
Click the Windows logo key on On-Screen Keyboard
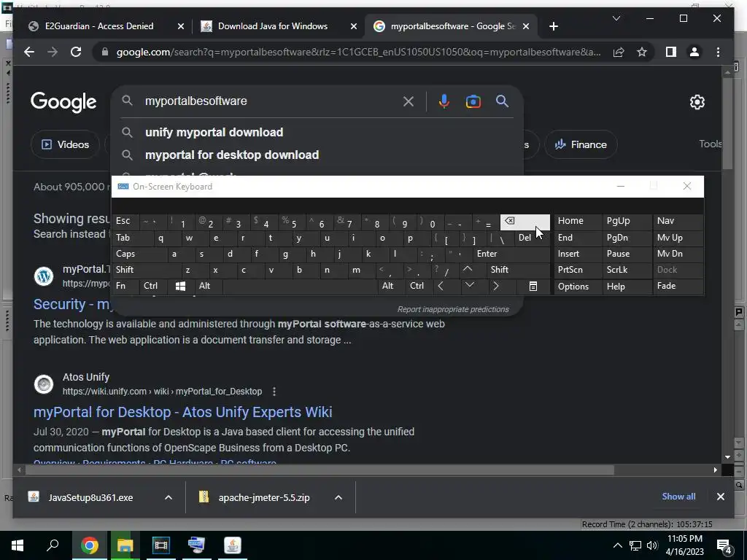(180, 286)
